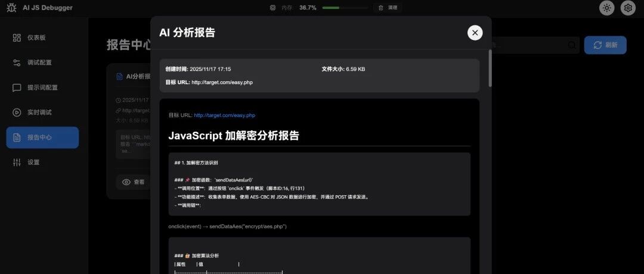The width and height of the screenshot is (644, 274).
Task: Open the 设置 sidebar menu item
Action: coord(42,162)
